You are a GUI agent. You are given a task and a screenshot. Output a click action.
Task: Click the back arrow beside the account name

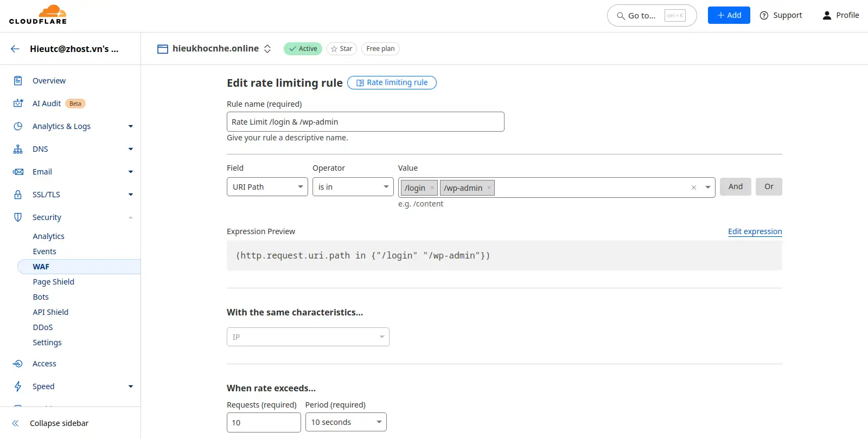(x=15, y=49)
